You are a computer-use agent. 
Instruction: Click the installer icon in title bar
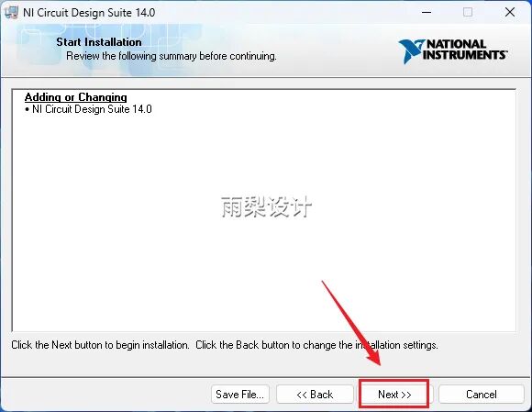pyautogui.click(x=11, y=13)
